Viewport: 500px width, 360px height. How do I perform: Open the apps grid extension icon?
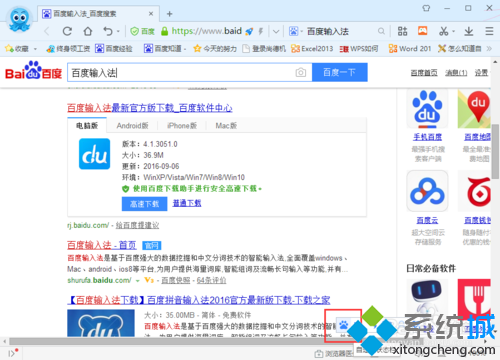[402, 31]
